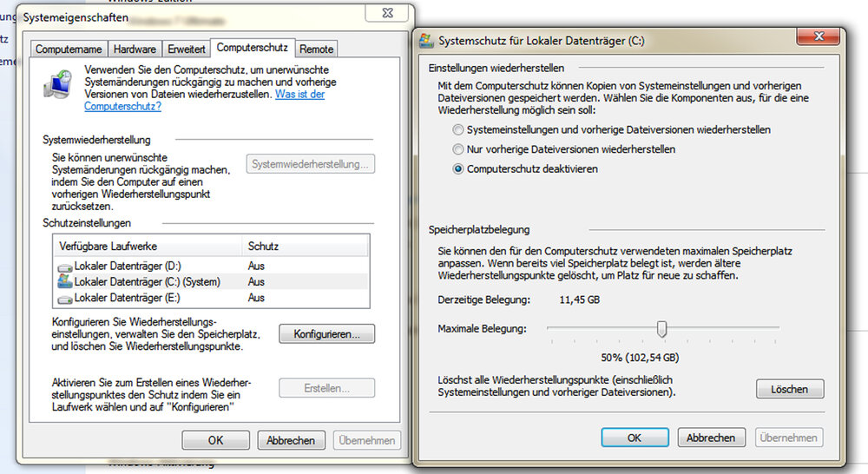Click the Schutz column header
The width and height of the screenshot is (868, 474).
[306, 246]
